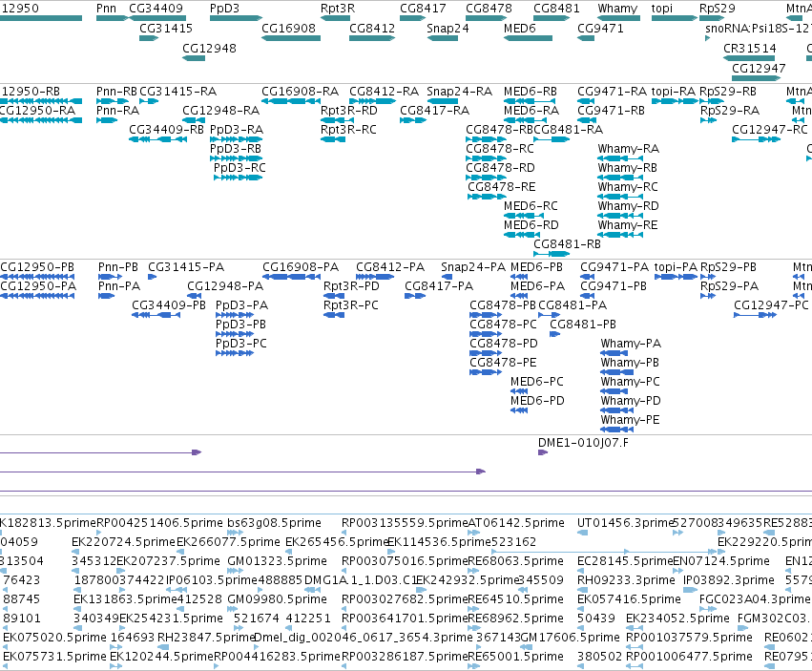
Task: Open the CG8478-PD protein feature
Action: tap(486, 353)
